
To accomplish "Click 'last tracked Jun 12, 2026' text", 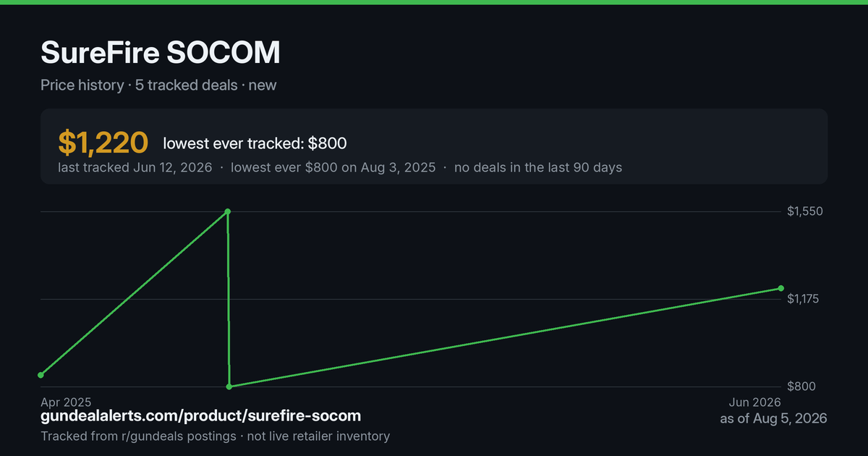I will 135,167.
